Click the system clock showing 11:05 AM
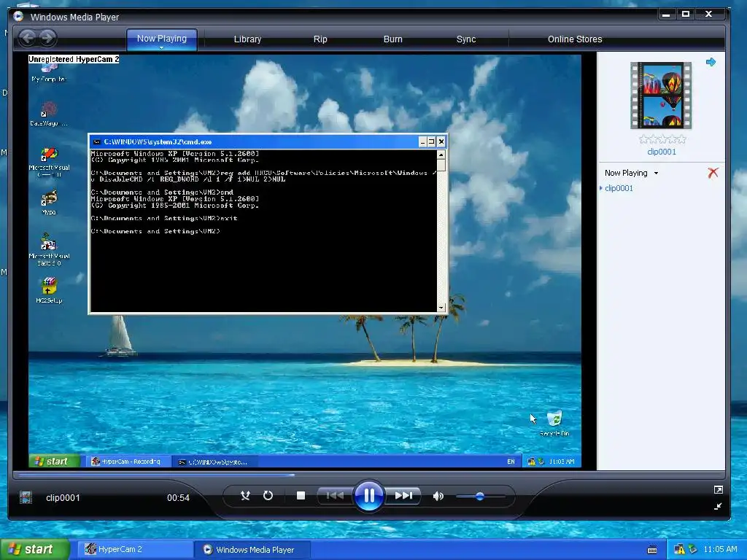Image resolution: width=747 pixels, height=560 pixels. (720, 550)
